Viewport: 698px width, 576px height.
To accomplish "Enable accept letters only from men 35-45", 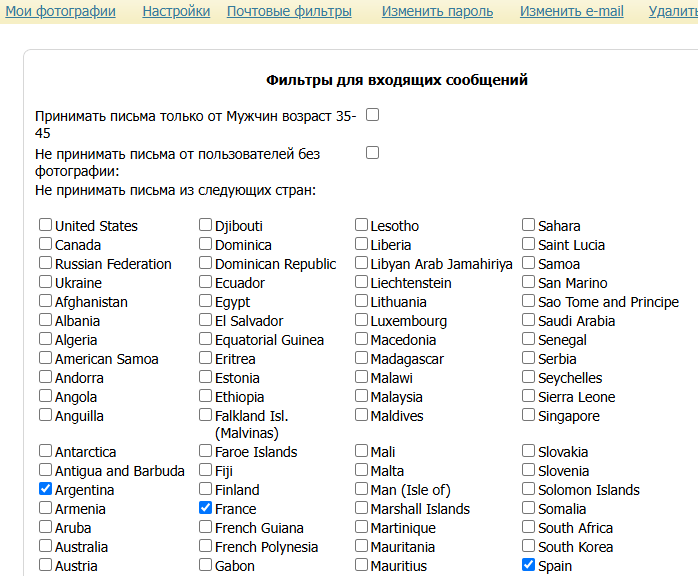I will [x=372, y=115].
